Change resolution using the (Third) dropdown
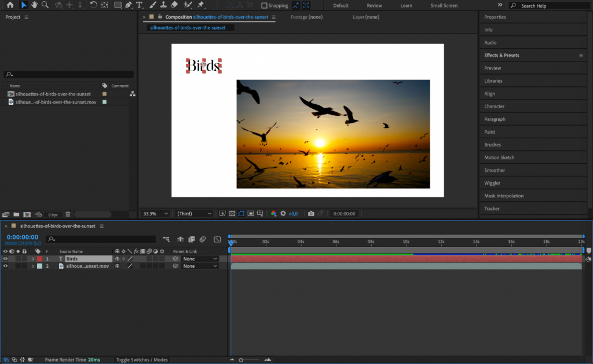 tap(193, 214)
